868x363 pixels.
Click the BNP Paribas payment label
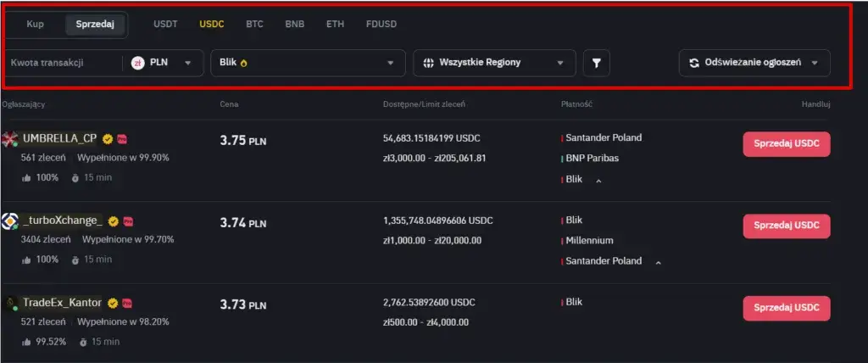[592, 158]
